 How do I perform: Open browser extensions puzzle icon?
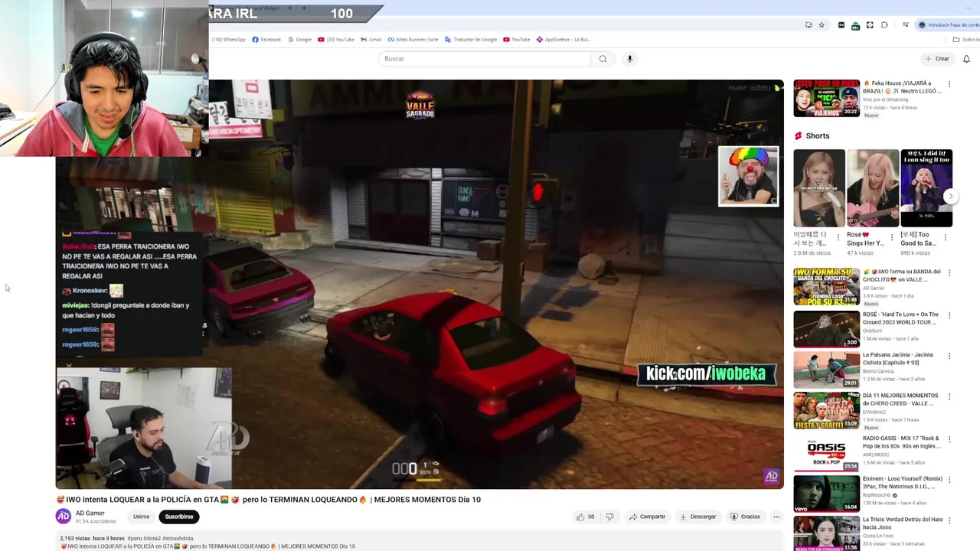coord(884,25)
